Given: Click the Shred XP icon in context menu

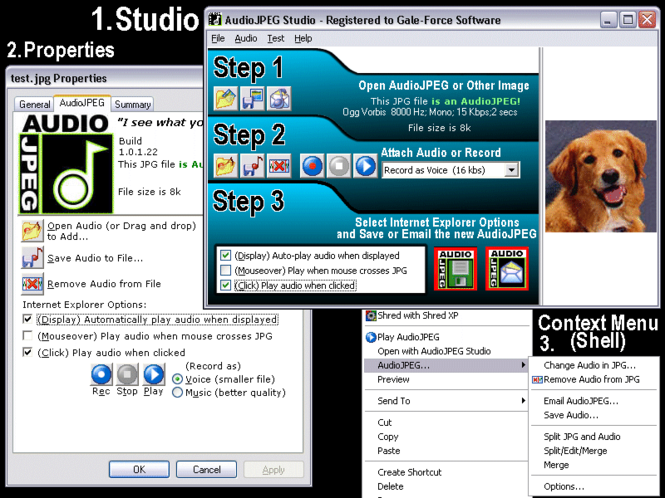Looking at the screenshot, I should tap(371, 316).
